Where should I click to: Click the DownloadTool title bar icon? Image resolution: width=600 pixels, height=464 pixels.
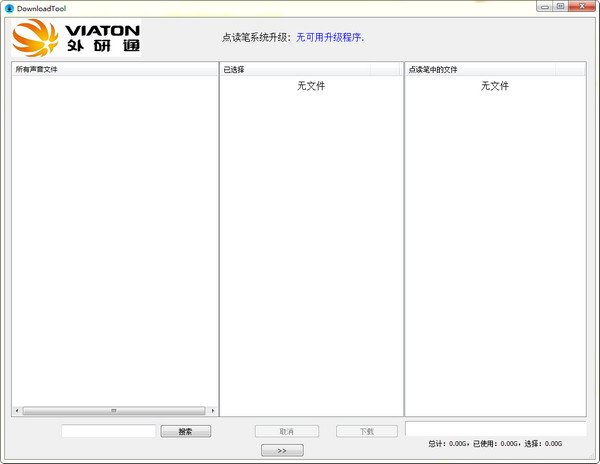(x=9, y=8)
